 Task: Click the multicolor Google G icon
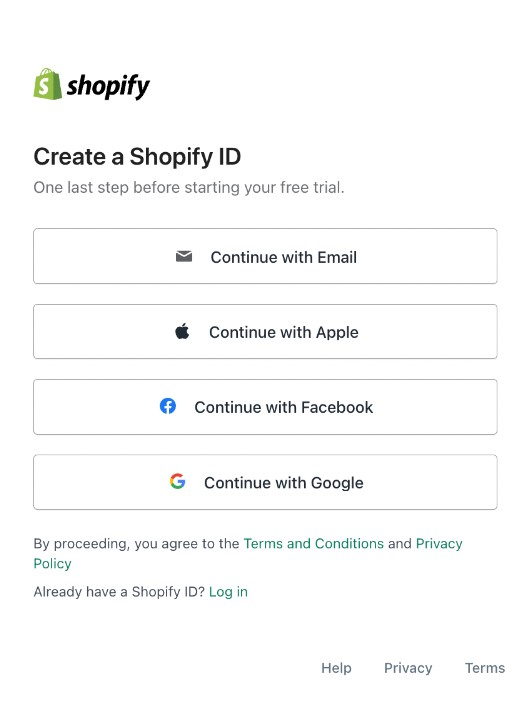(178, 481)
